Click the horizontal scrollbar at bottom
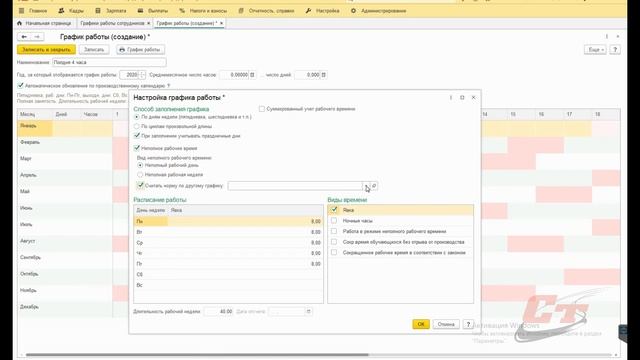 click(197, 355)
